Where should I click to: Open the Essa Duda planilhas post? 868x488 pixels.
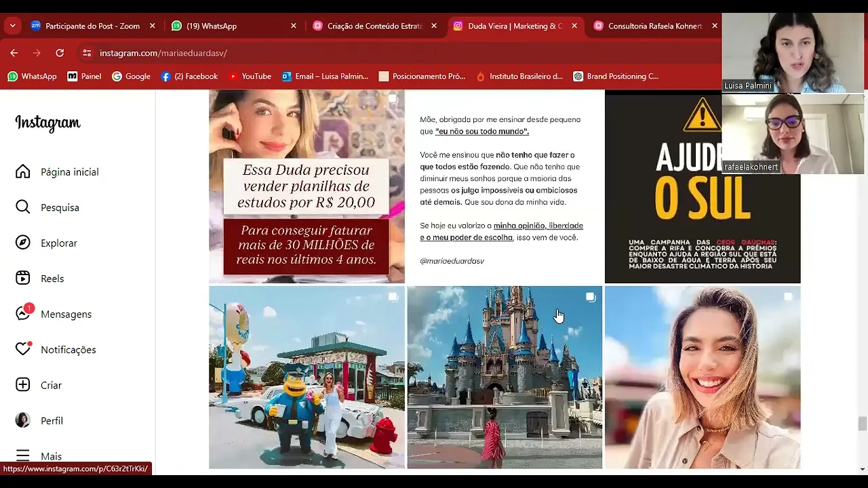pyautogui.click(x=307, y=186)
